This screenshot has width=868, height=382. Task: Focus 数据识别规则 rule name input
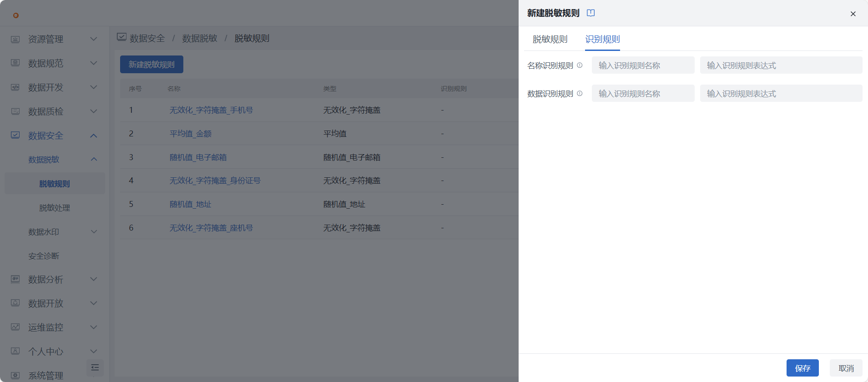[x=643, y=93]
